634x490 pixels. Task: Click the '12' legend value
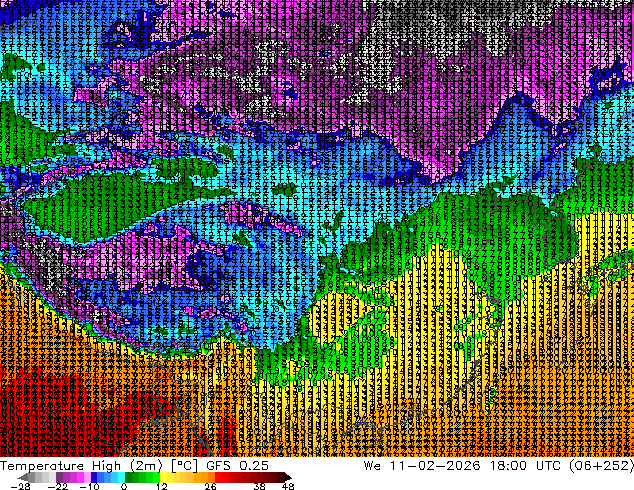(x=162, y=486)
